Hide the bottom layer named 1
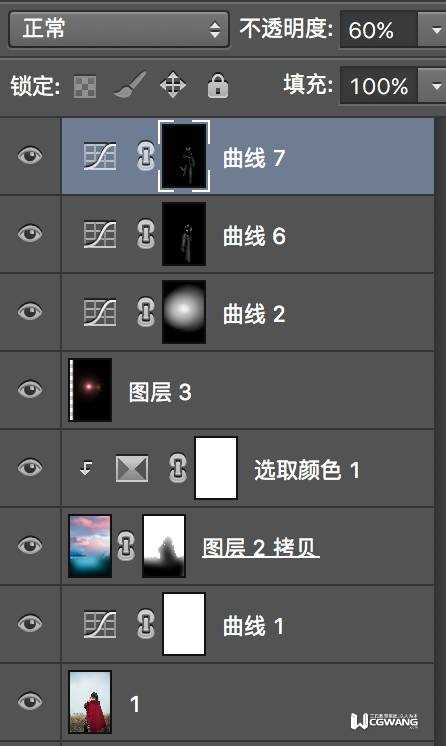Image resolution: width=446 pixels, height=746 pixels. [30, 701]
